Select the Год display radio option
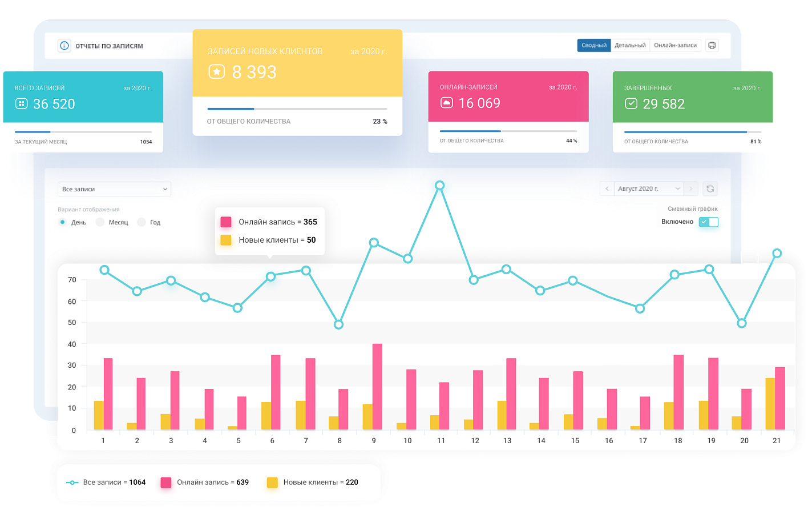 coord(142,222)
